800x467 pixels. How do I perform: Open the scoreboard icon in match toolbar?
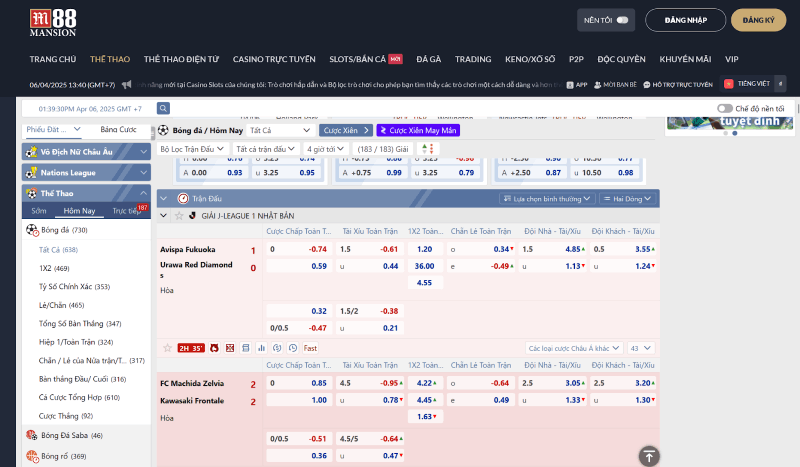tap(246, 348)
